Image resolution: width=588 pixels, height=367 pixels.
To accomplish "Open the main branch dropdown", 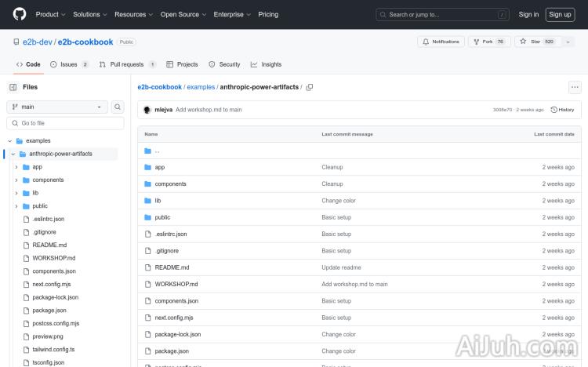I will (57, 107).
